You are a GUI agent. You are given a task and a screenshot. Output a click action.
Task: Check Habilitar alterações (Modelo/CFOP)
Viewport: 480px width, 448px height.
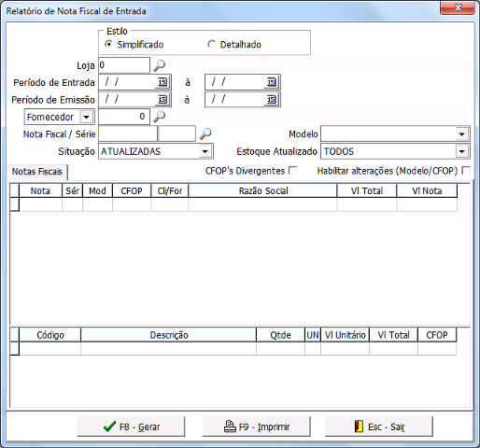tap(466, 171)
